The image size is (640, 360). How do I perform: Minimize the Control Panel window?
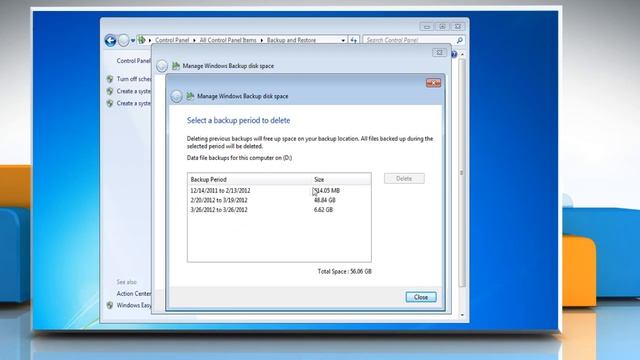(427, 27)
